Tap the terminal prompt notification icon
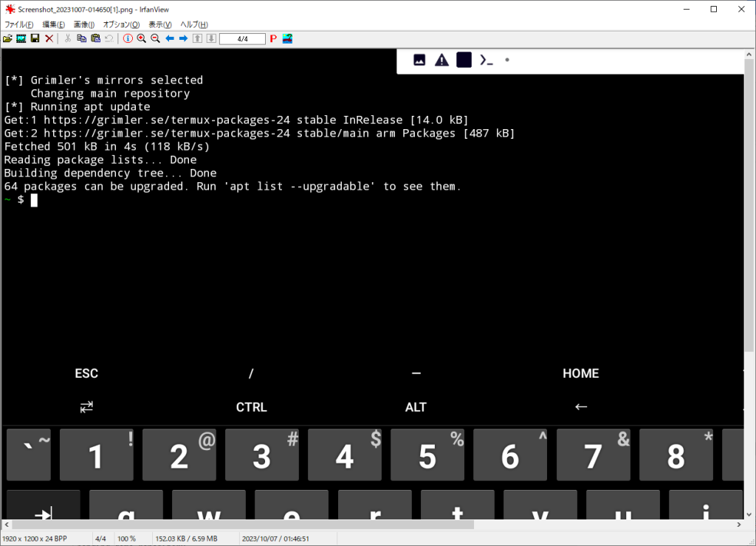This screenshot has height=546, width=756. (x=486, y=61)
